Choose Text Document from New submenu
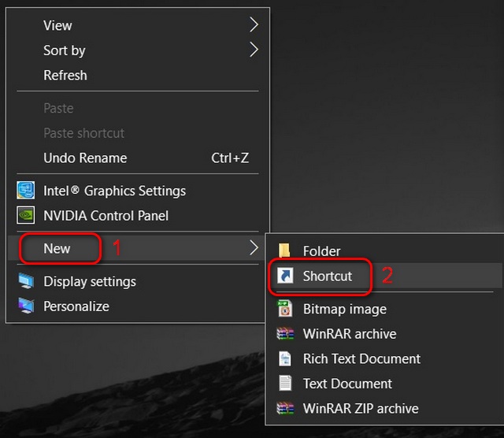Viewport: 504px width, 438px height. (x=347, y=384)
